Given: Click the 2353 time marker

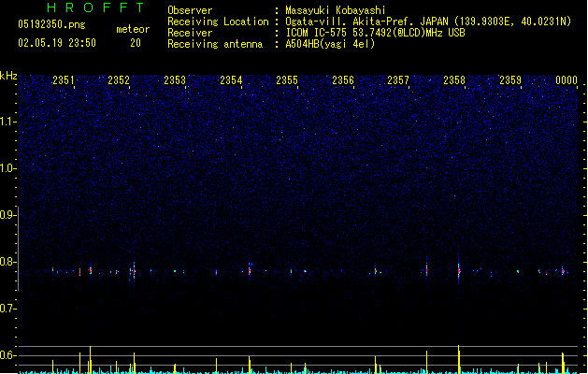Looking at the screenshot, I should pos(175,80).
